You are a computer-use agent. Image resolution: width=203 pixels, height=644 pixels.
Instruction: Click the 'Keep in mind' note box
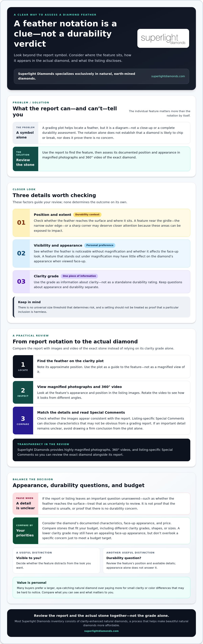101,307
